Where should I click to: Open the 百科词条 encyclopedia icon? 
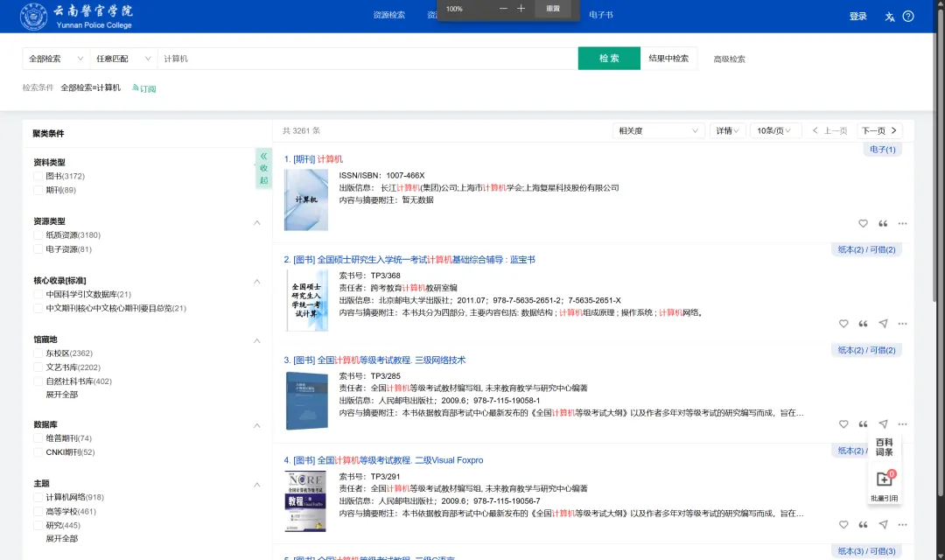pyautogui.click(x=884, y=448)
